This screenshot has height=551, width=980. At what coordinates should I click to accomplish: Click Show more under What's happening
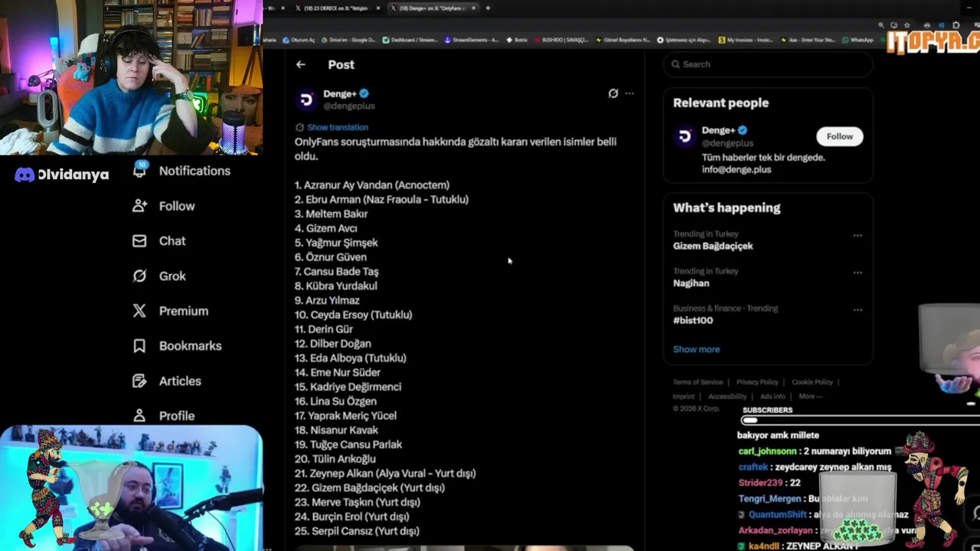[x=696, y=350]
